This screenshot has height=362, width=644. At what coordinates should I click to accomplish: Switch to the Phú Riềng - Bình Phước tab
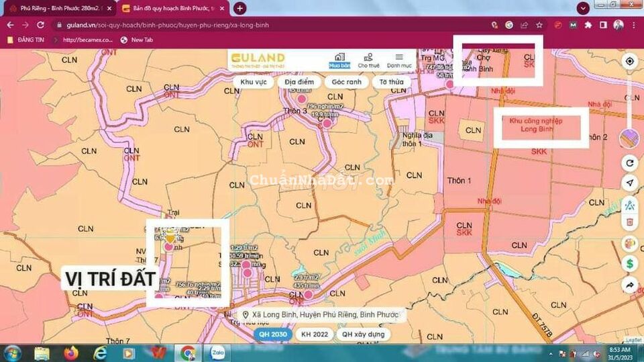[60, 8]
